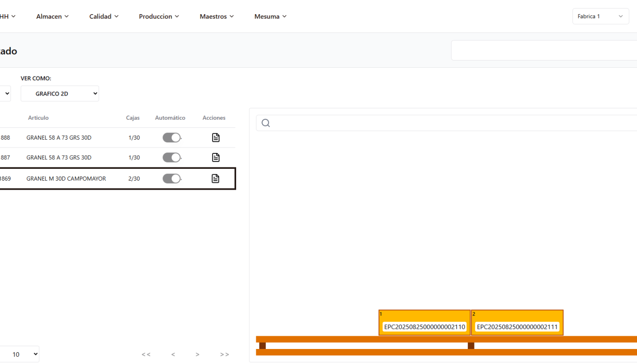Image resolution: width=637 pixels, height=364 pixels.
Task: Select box 2 EPC20250825000000002111
Action: pyautogui.click(x=517, y=323)
